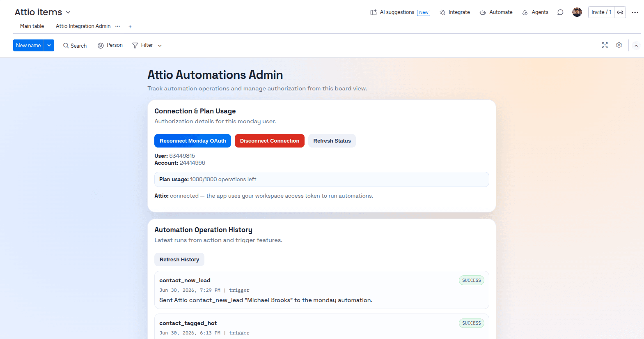Image resolution: width=644 pixels, height=339 pixels.
Task: Add a new board view with plus
Action: [x=130, y=27]
